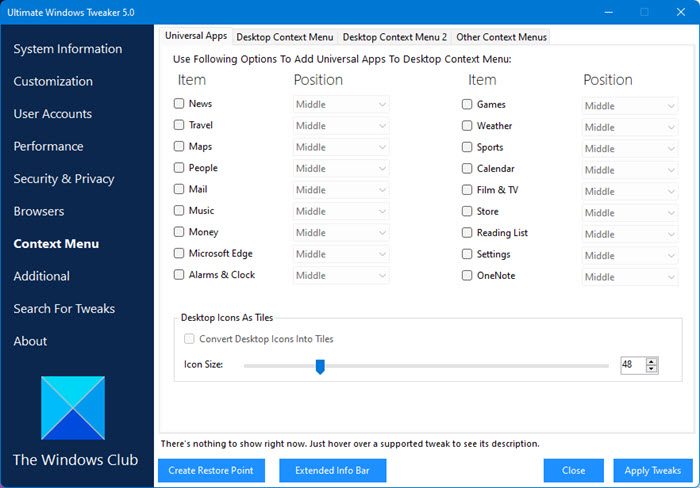Image resolution: width=700 pixels, height=488 pixels.
Task: Tick the Weather checkbox
Action: click(467, 126)
